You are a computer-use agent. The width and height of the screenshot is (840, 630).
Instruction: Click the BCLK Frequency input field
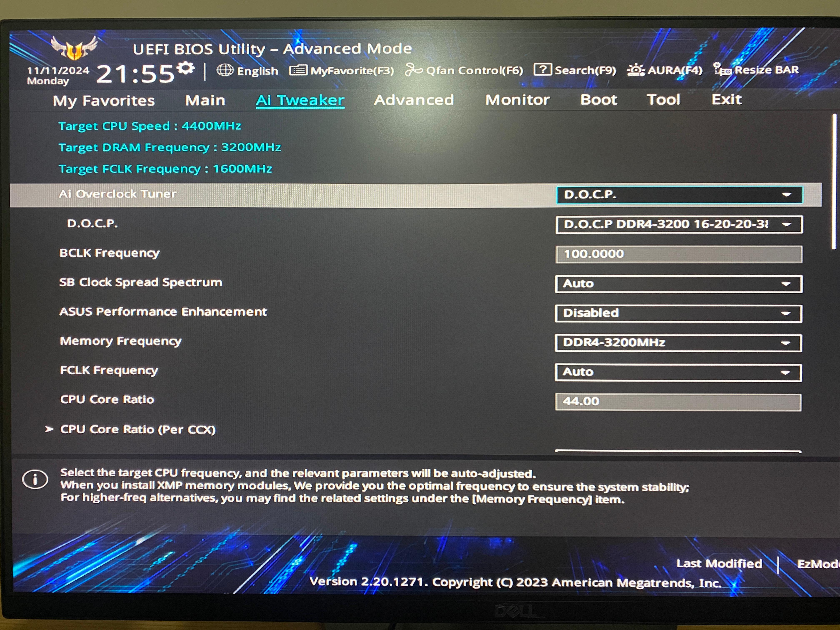[679, 254]
